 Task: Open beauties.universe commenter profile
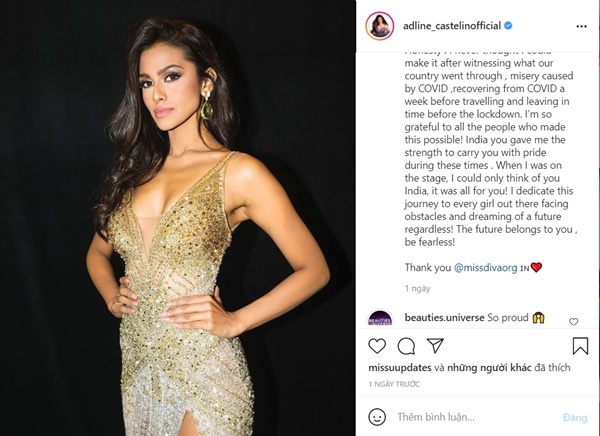(x=444, y=317)
